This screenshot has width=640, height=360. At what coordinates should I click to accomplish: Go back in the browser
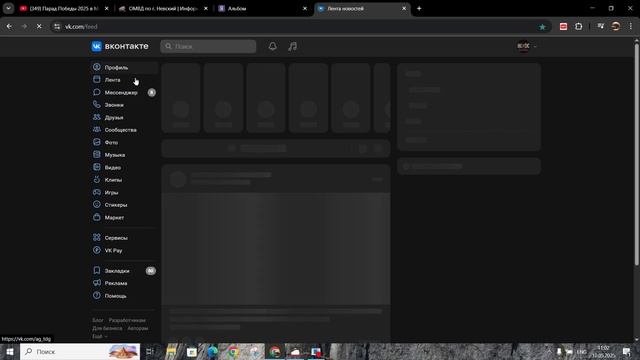coord(9,27)
